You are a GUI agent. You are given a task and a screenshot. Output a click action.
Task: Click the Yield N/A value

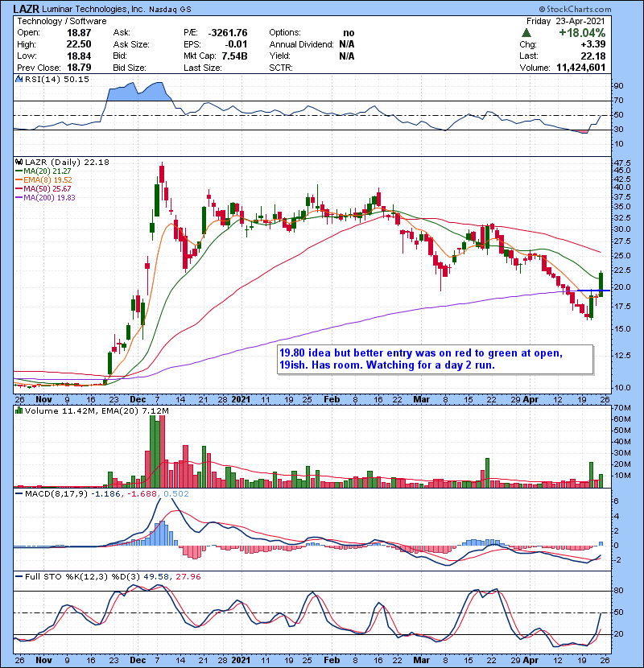347,56
